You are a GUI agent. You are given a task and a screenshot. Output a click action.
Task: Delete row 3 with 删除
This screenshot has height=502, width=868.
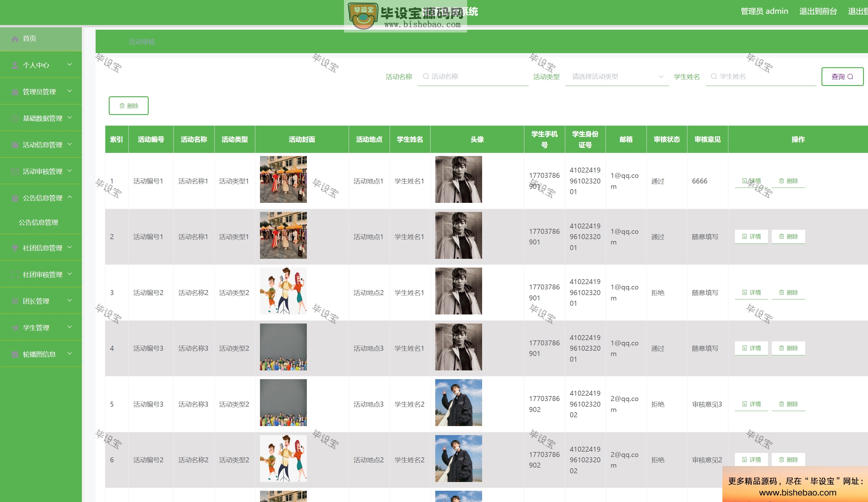pos(788,293)
